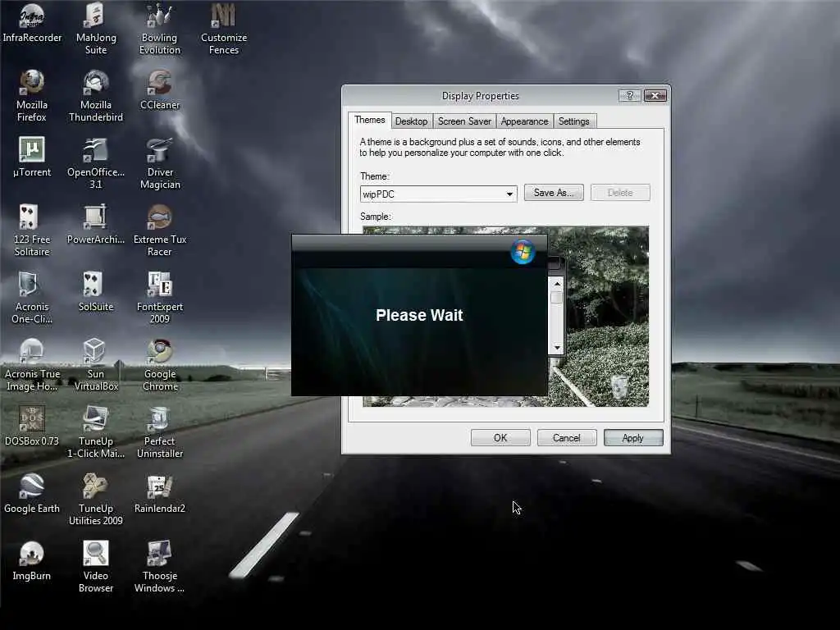
Task: Select the Customize Fences desktop icon
Action: click(x=223, y=30)
